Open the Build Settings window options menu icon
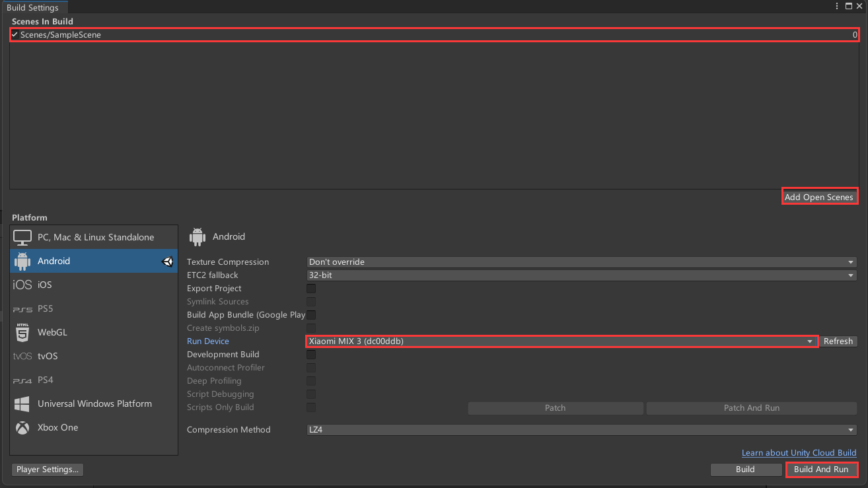Viewport: 868px width, 488px height. pos(837,6)
